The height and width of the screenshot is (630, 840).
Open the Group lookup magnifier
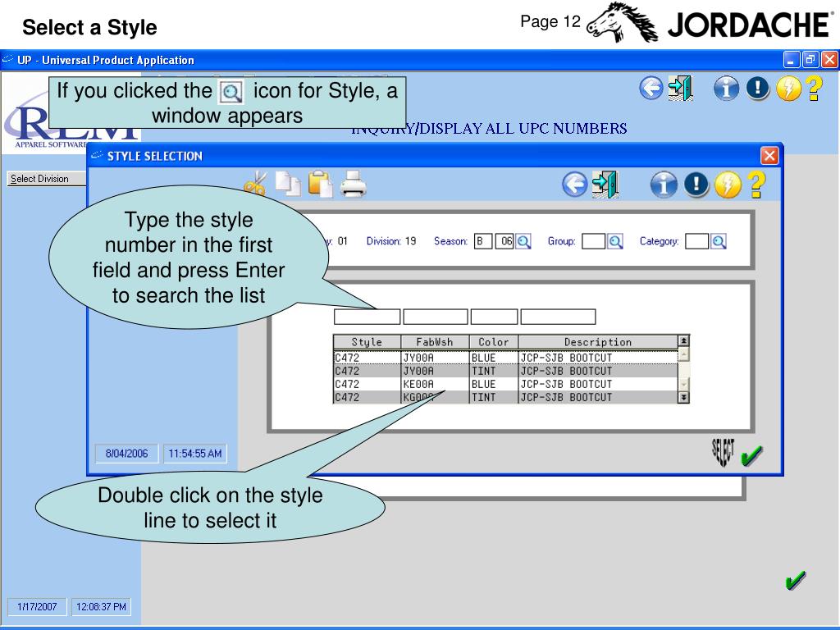(615, 242)
